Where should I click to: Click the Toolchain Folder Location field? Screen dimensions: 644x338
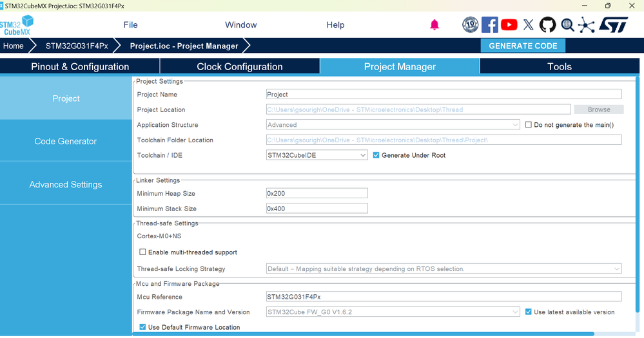444,140
